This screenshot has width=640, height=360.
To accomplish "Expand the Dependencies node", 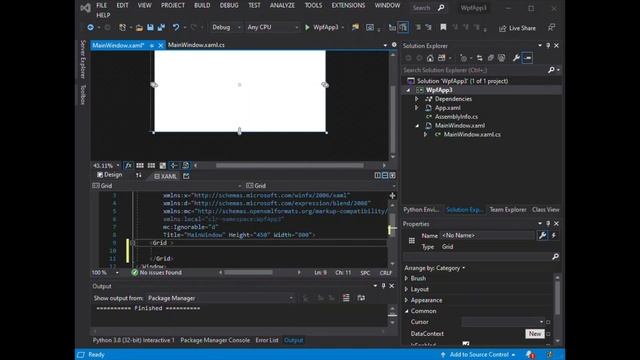I will (x=417, y=99).
